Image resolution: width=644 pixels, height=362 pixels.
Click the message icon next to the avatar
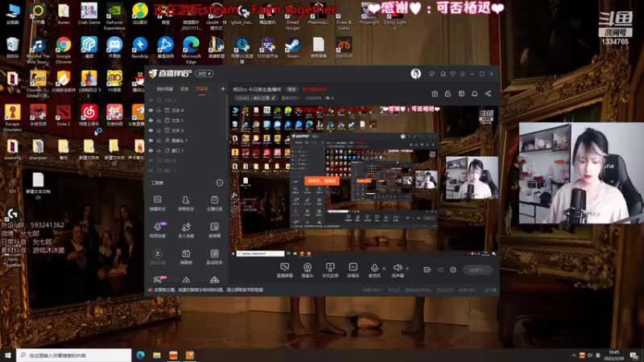point(431,74)
